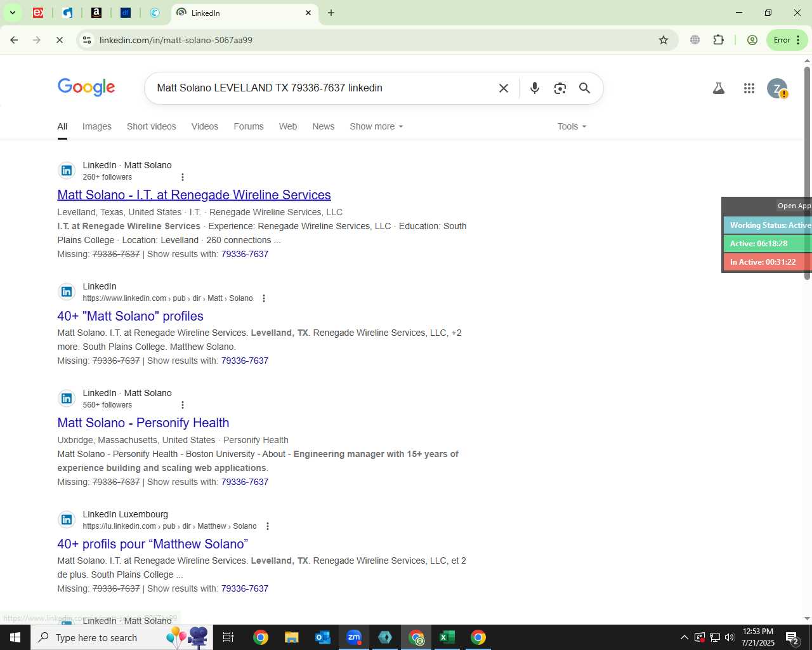Open Search Labs flask icon

[x=719, y=88]
